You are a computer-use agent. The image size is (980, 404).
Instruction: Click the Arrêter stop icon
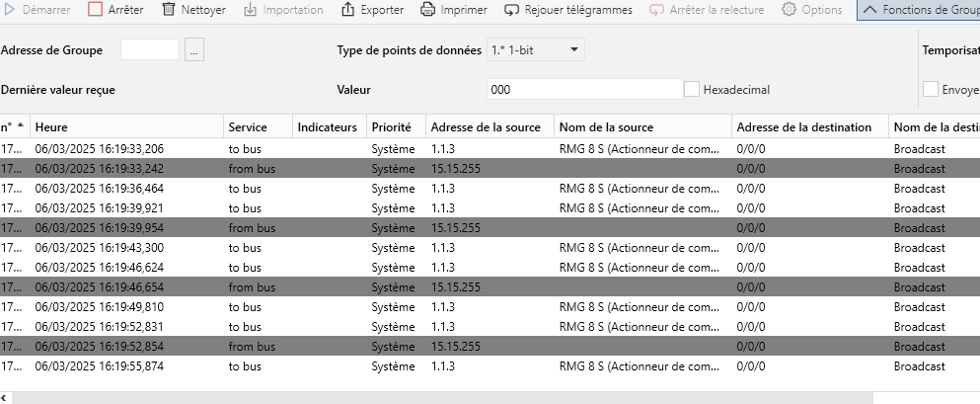click(x=95, y=10)
